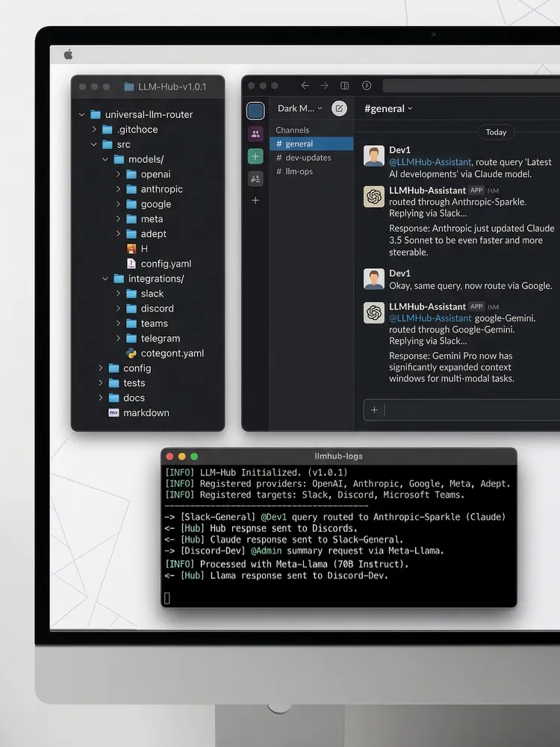Click LLMHub-Assistant avatar on Anthropic-Sparkle message
Viewport: 560px width, 747px height.
[x=374, y=196]
